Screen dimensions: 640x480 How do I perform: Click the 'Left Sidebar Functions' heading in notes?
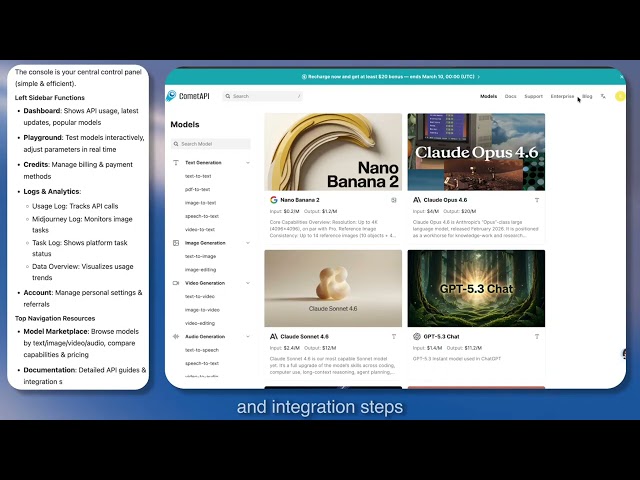50,98
